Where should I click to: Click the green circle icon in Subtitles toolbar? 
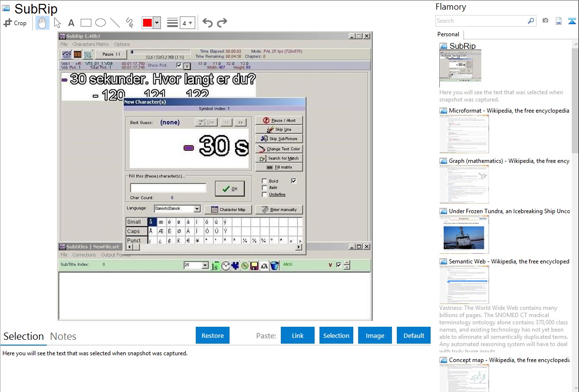point(245,266)
